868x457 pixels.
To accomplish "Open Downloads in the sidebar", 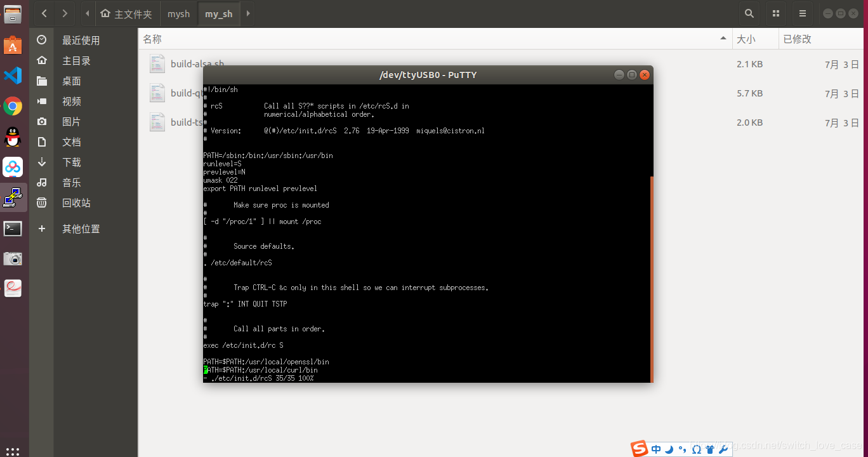I will (x=84, y=162).
